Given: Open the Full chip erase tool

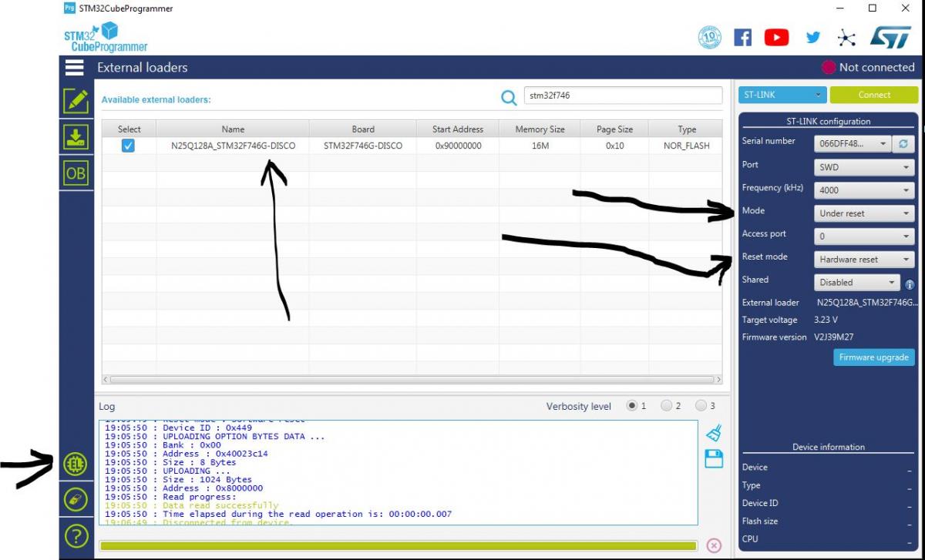Looking at the screenshot, I should pyautogui.click(x=76, y=499).
